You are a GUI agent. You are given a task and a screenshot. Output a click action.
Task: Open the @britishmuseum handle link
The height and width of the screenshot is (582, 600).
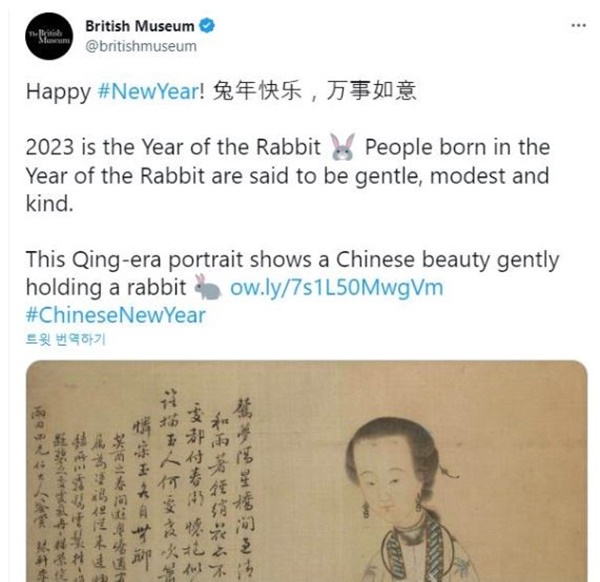tap(141, 46)
